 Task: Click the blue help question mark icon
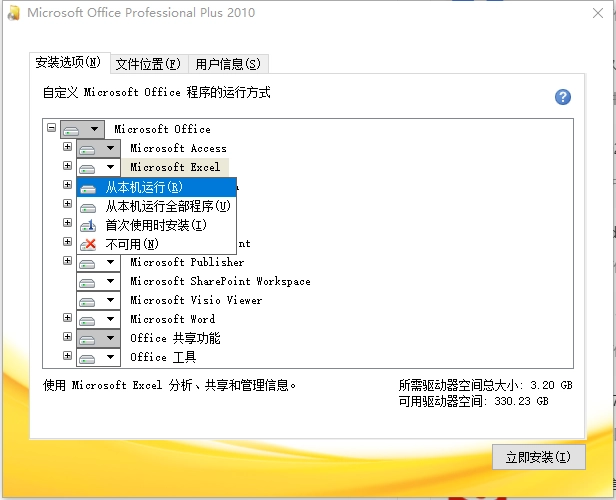pyautogui.click(x=562, y=97)
